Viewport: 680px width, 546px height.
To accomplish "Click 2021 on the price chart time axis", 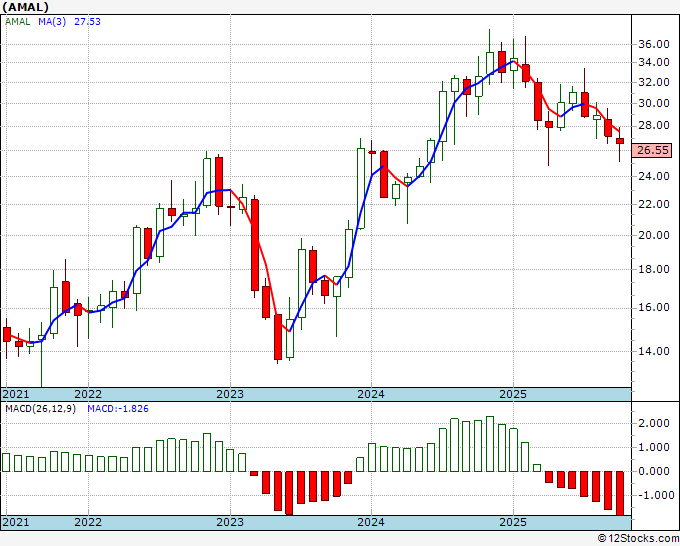I will click(x=16, y=394).
